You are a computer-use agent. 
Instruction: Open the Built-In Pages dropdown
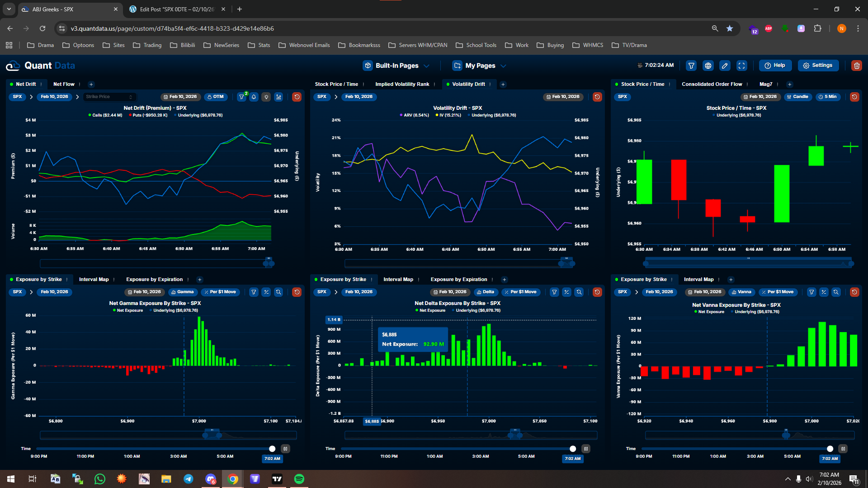click(x=396, y=66)
